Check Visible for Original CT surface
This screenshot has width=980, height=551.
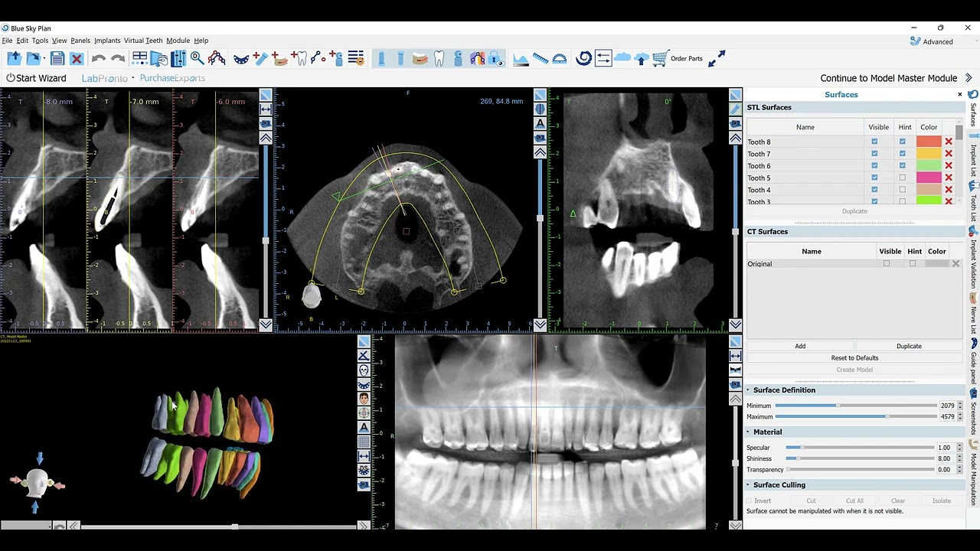click(887, 263)
